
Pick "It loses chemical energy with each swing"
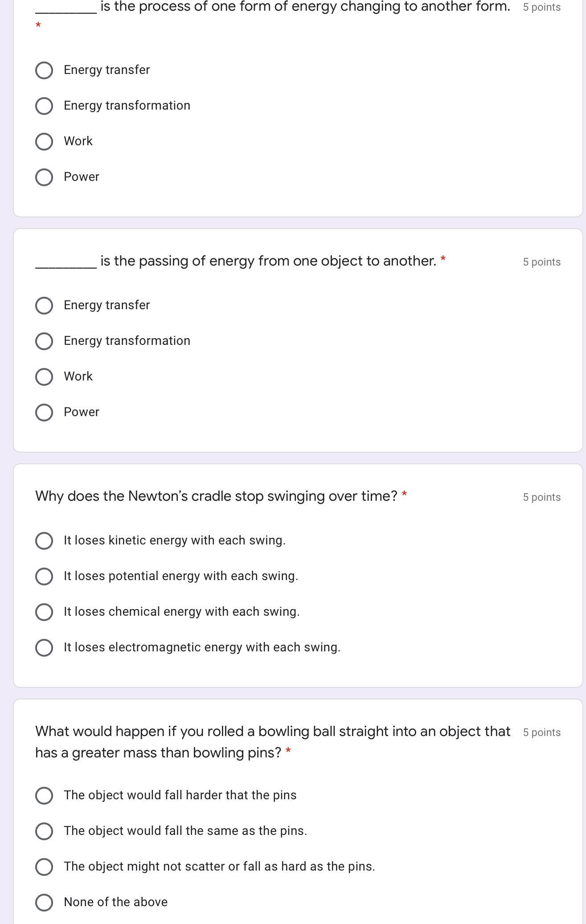pos(44,612)
